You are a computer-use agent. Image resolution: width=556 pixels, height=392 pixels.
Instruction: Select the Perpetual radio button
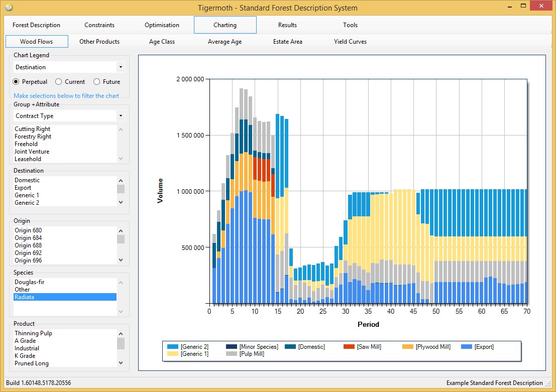tap(16, 82)
